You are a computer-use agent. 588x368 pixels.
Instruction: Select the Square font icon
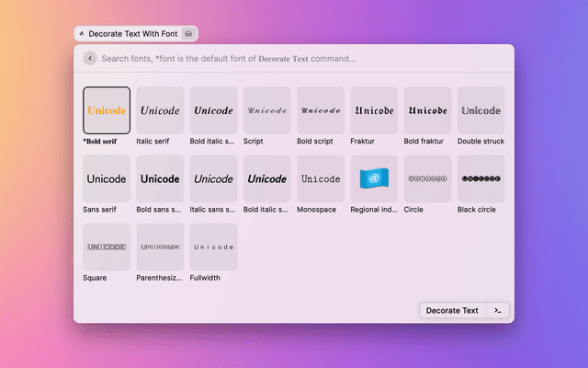107,247
